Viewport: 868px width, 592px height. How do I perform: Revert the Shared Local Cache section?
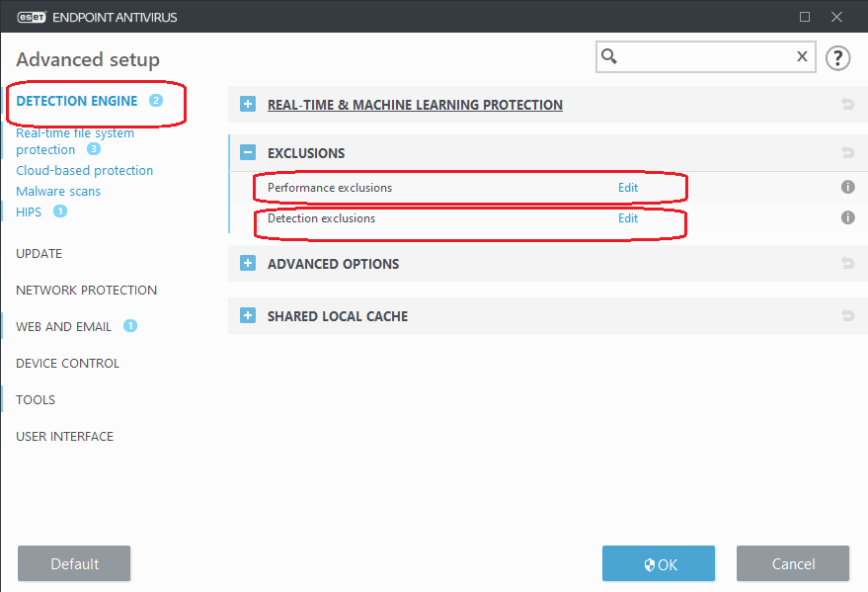[x=847, y=315]
